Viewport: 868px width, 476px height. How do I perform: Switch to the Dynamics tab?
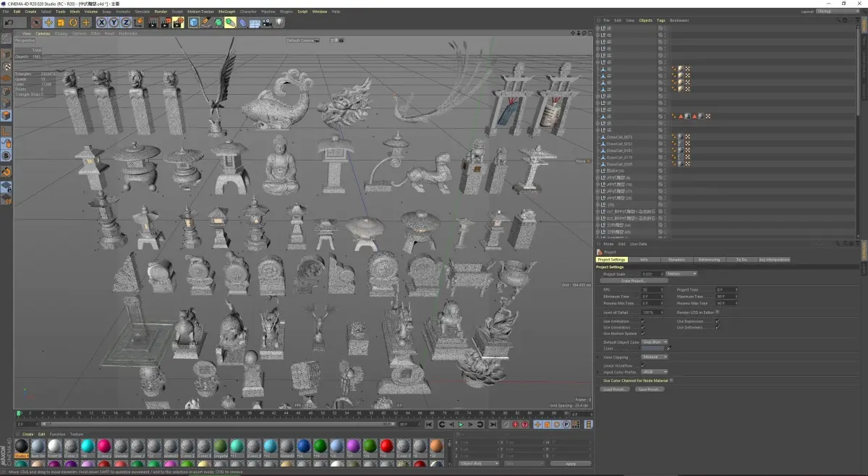point(677,259)
